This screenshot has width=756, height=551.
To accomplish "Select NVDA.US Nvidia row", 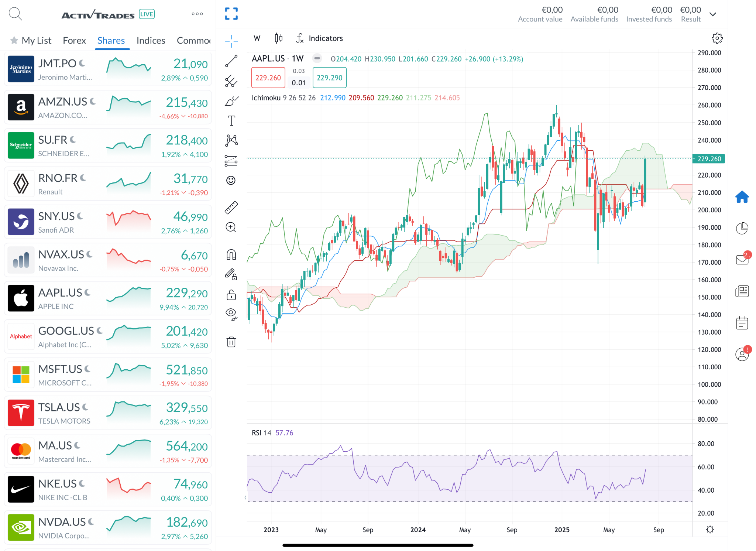I will 108,528.
